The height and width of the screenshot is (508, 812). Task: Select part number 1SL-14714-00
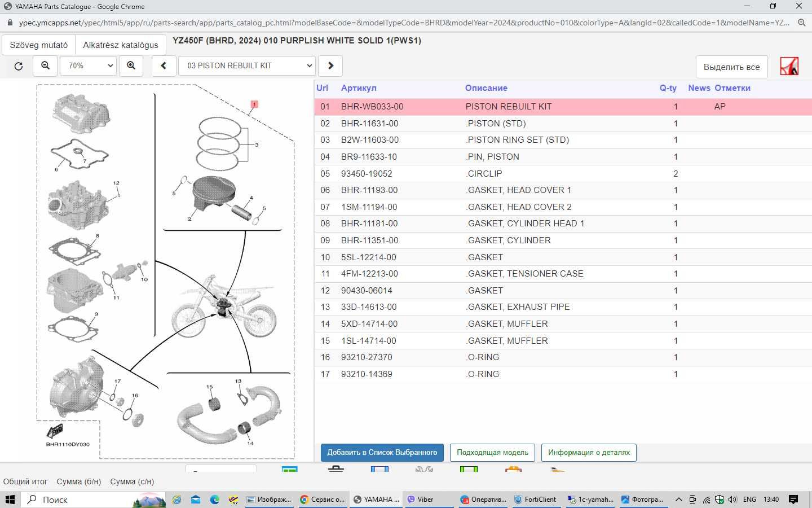click(x=368, y=341)
